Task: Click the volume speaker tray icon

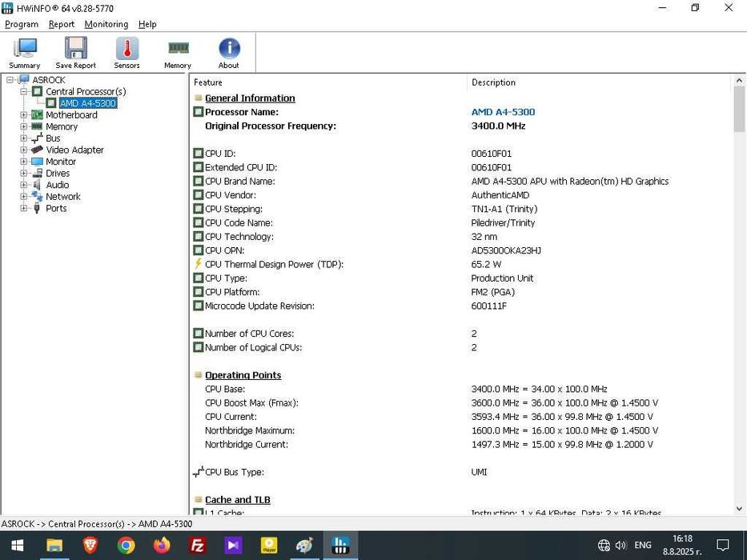Action: (620, 546)
